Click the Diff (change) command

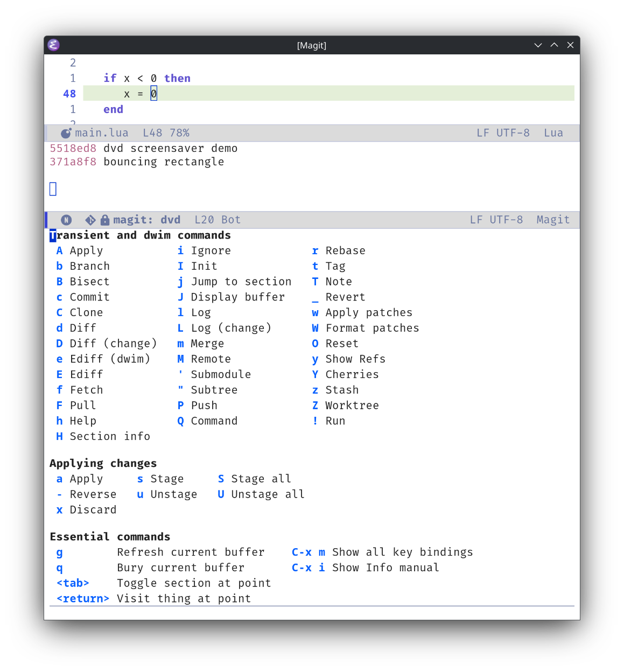[x=107, y=344]
